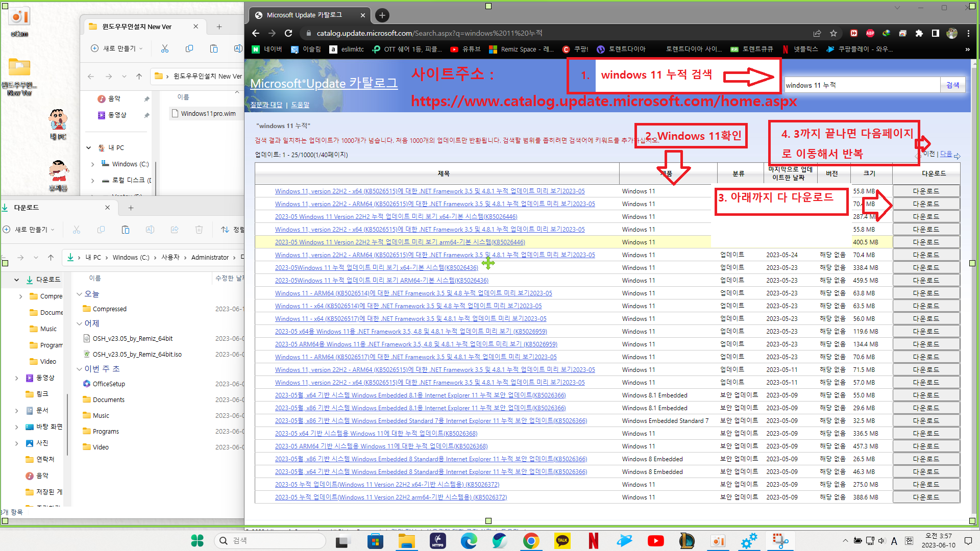Screen dimensions: 980x551
Task: Open Google Chrome from the taskbar
Action: 531,541
